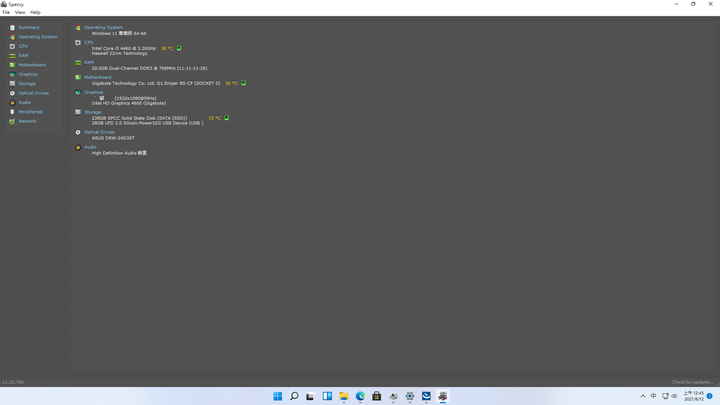Screen dimensions: 720x405
Task: Click the Audio speaker icon in sidebar
Action: [x=12, y=102]
